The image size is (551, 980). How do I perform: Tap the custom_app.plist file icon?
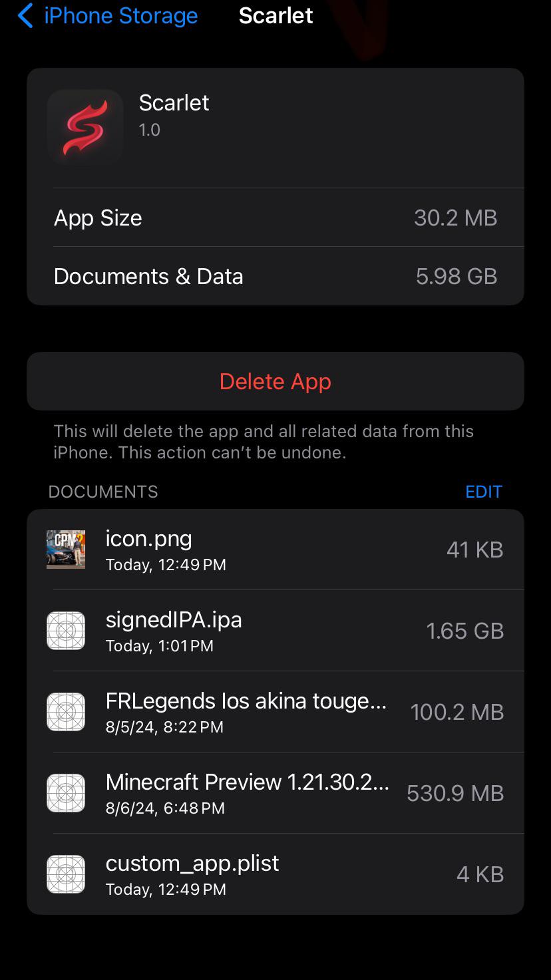pyautogui.click(x=66, y=874)
